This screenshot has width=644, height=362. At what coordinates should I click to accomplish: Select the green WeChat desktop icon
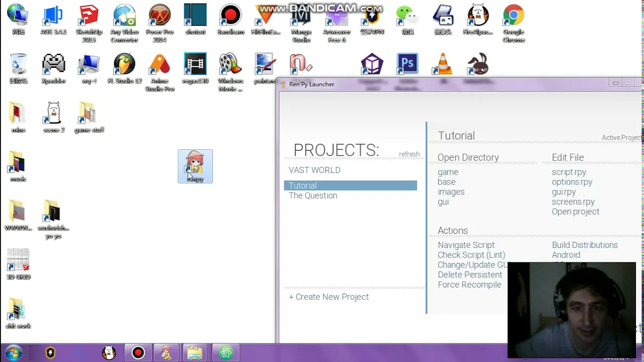[408, 20]
